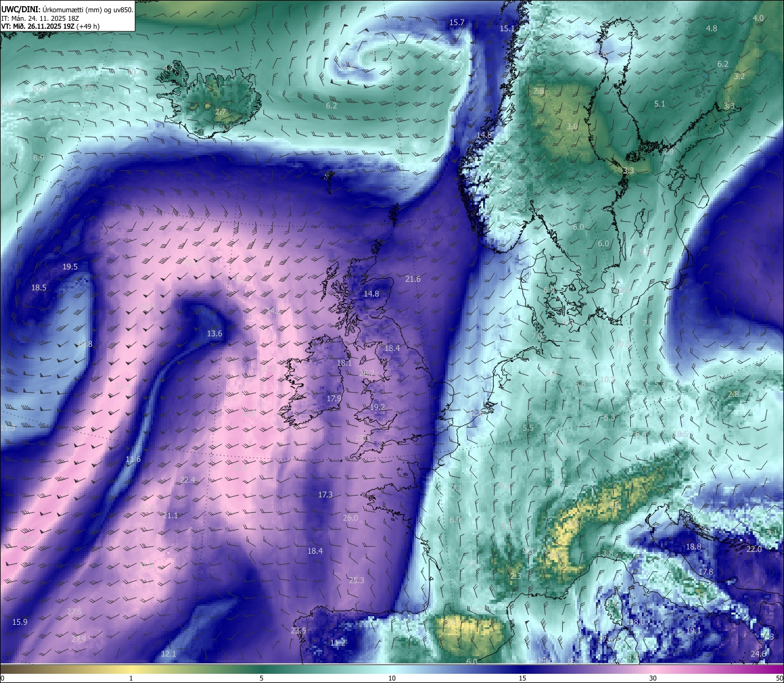Image resolution: width=784 pixels, height=683 pixels.
Task: Click the 17.8 value over Italy
Action: pos(706,572)
